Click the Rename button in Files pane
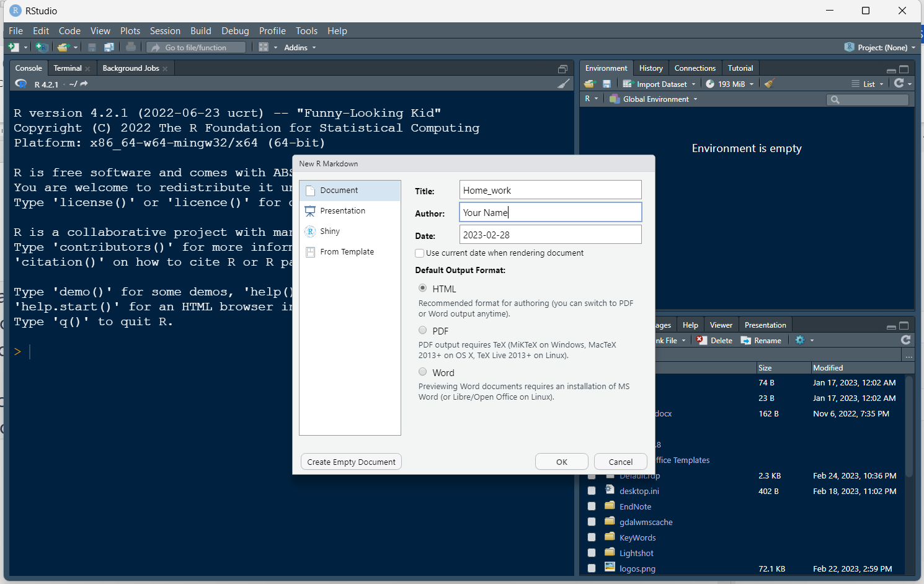 pyautogui.click(x=761, y=340)
